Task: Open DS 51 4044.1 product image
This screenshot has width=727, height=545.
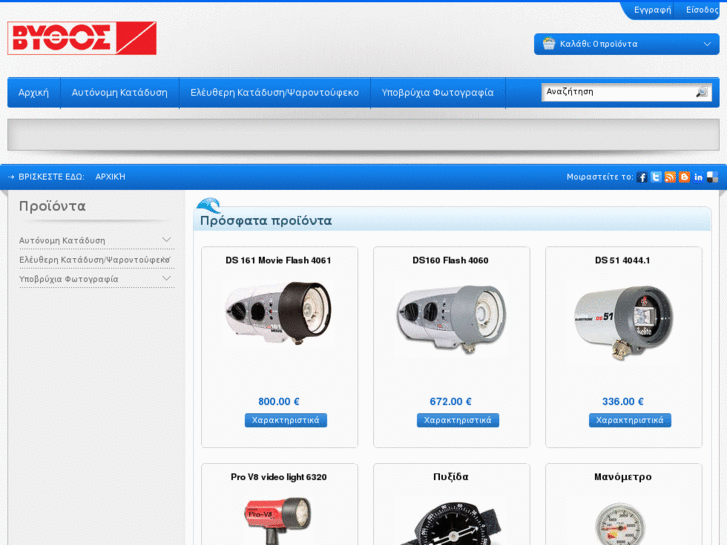Action: pyautogui.click(x=623, y=323)
